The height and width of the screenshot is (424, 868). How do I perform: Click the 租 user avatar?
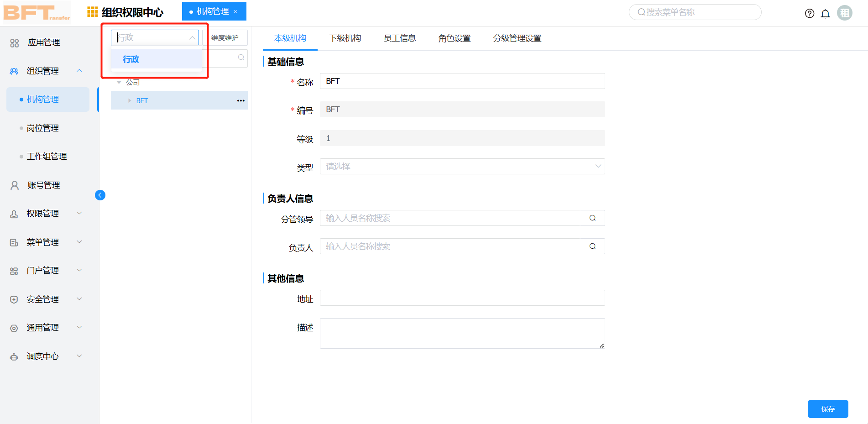[845, 12]
